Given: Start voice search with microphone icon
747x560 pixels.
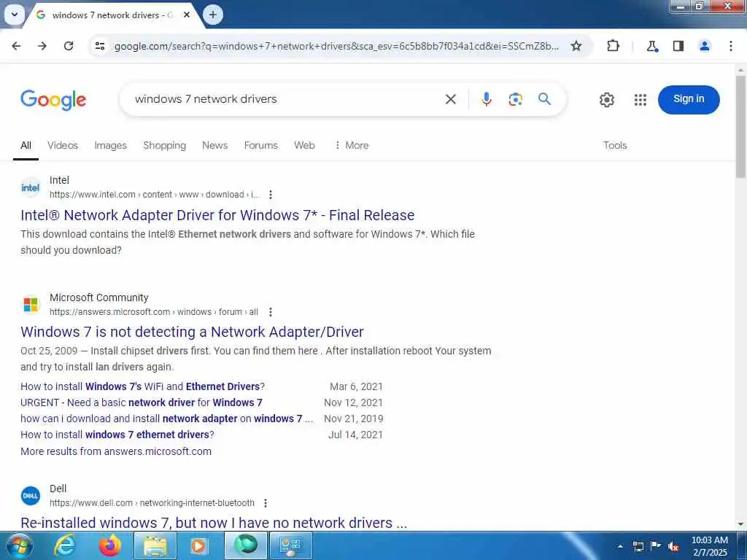Looking at the screenshot, I should tap(487, 99).
